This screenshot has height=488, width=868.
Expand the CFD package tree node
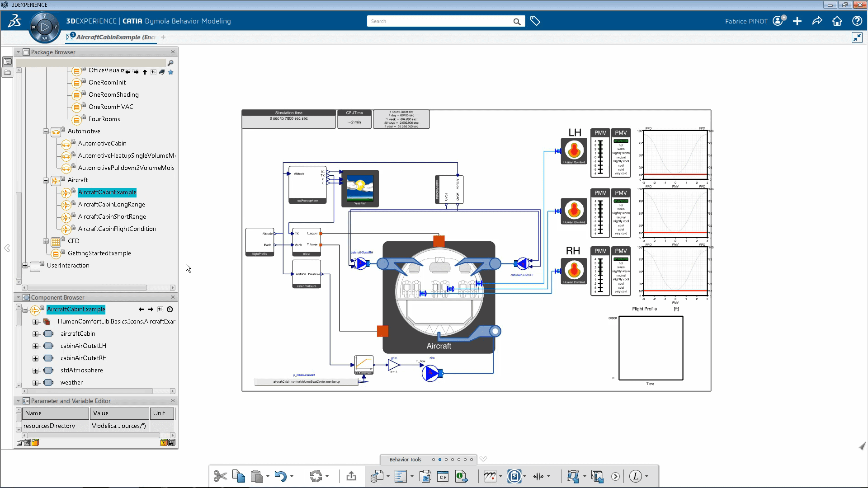(x=46, y=241)
